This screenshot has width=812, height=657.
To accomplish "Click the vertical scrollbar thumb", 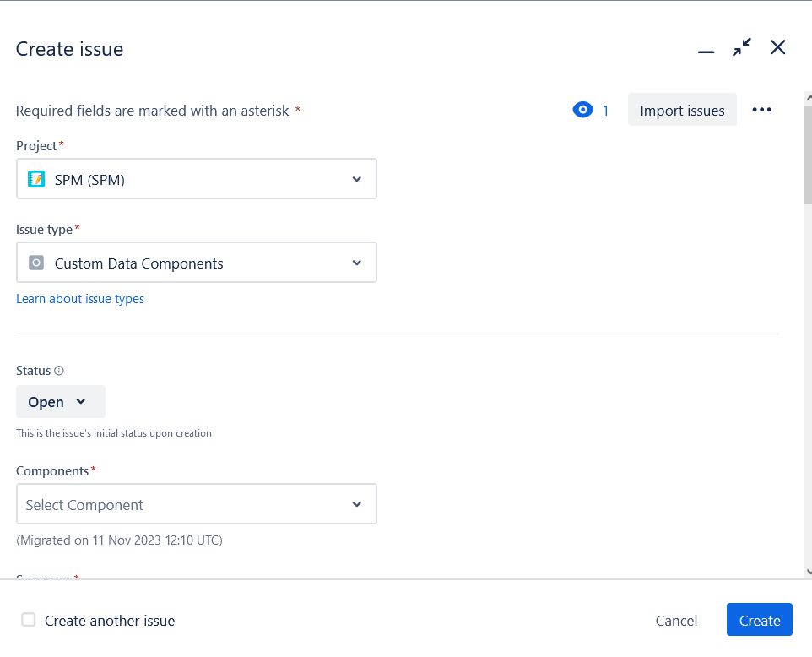I will coord(807,155).
